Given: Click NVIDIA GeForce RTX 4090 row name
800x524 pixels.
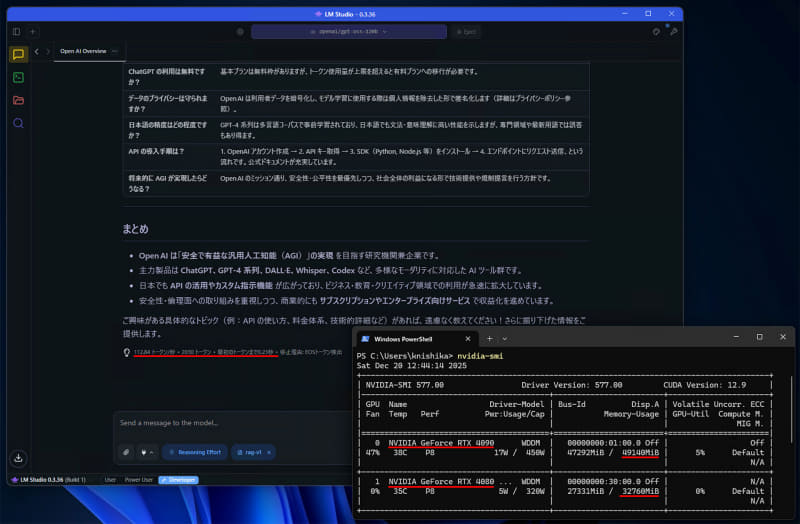Looking at the screenshot, I should pos(441,443).
